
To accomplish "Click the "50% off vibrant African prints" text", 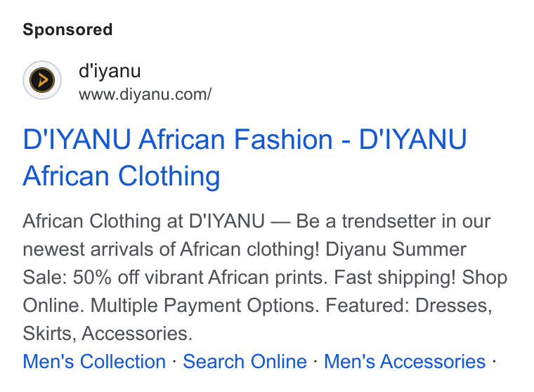I will pyautogui.click(x=200, y=277).
